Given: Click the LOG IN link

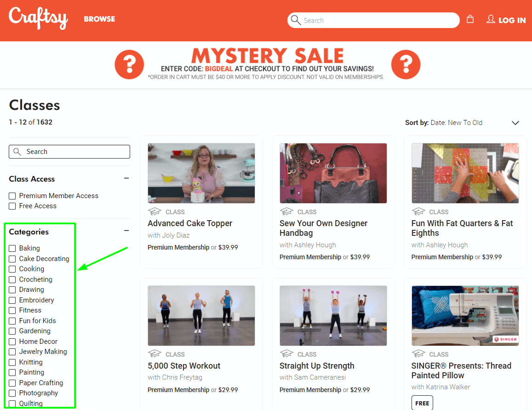Looking at the screenshot, I should [x=512, y=20].
